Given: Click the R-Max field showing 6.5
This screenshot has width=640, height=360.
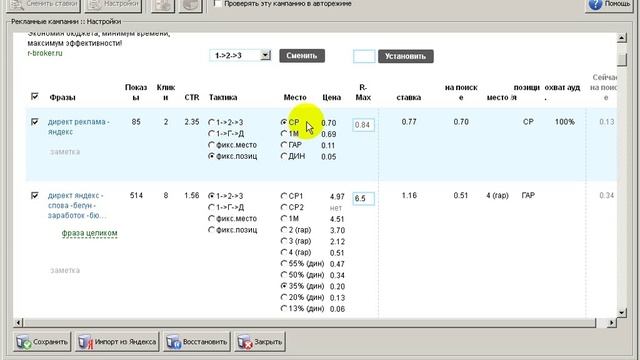Looking at the screenshot, I should click(363, 199).
